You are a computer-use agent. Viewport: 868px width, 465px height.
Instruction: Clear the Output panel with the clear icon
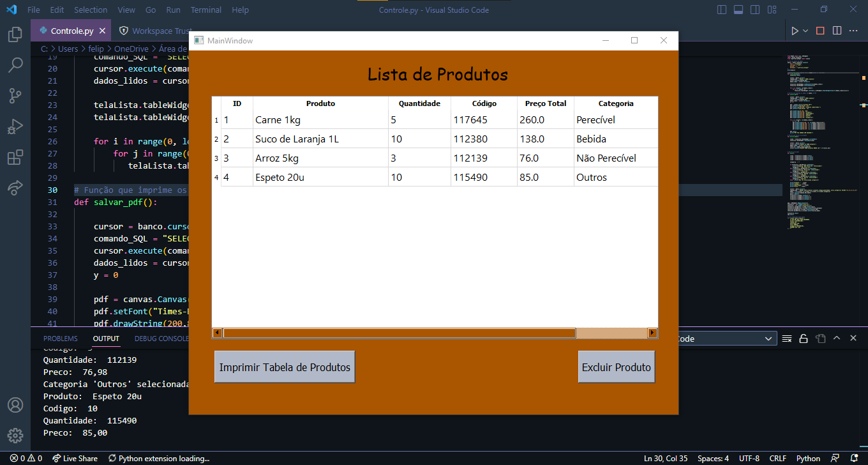point(787,338)
